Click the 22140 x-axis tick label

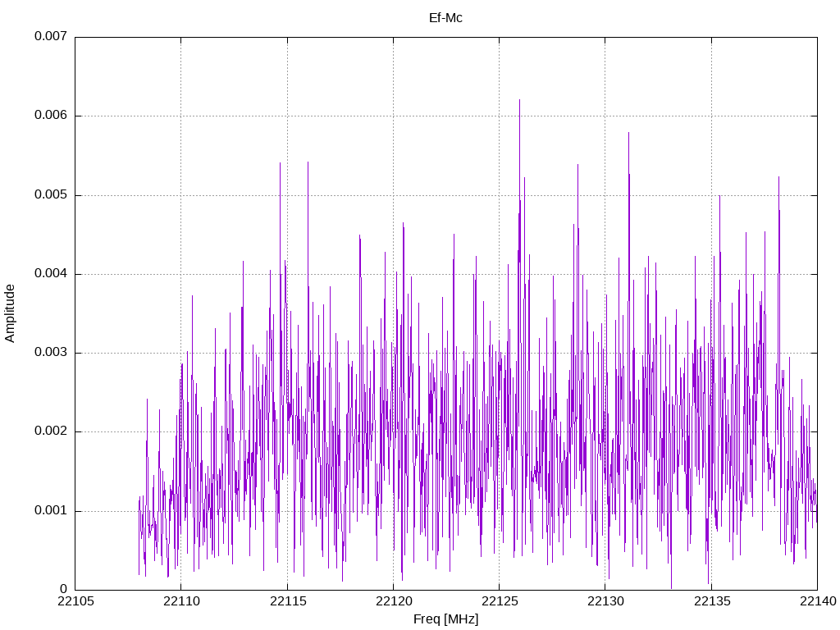tap(818, 601)
